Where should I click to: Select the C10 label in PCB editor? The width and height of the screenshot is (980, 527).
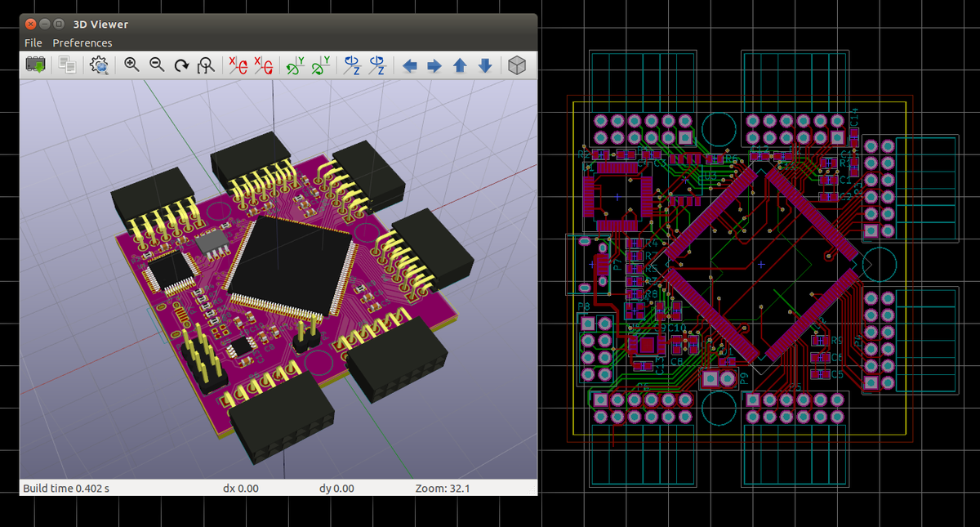click(677, 328)
